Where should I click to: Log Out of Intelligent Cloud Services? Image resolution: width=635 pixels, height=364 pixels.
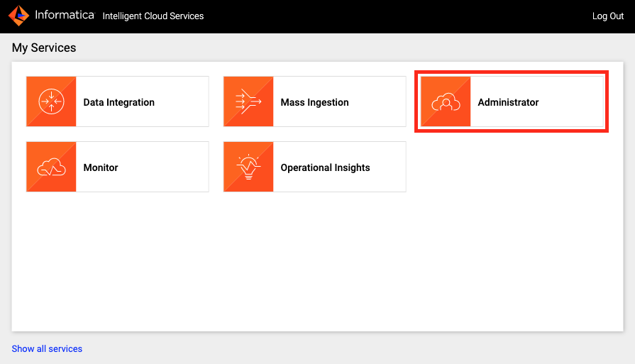[x=607, y=16]
